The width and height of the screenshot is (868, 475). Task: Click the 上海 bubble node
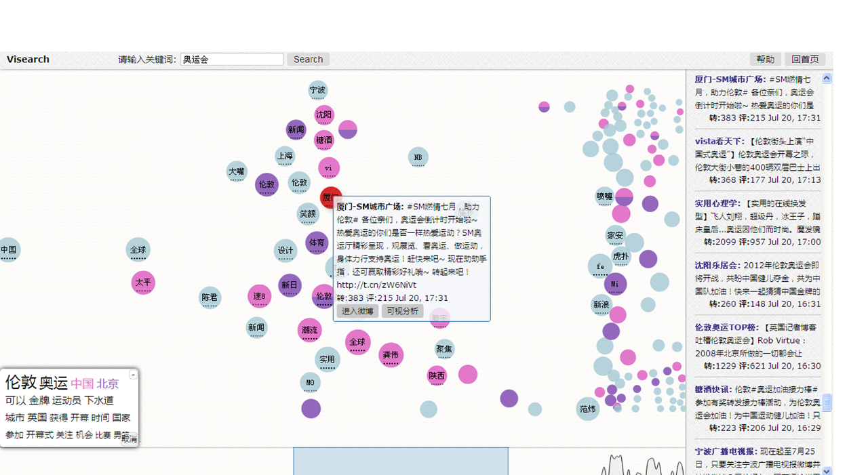[285, 156]
